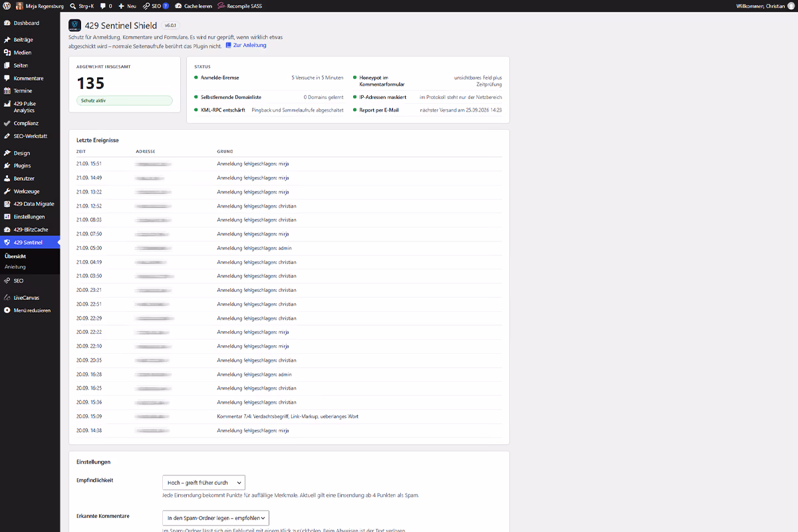Open the SEO item in the top admin bar
This screenshot has height=532, width=798.
pyautogui.click(x=156, y=5)
